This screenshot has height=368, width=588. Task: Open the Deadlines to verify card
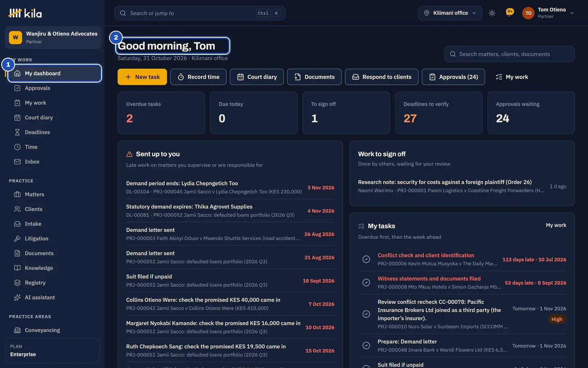(x=439, y=113)
